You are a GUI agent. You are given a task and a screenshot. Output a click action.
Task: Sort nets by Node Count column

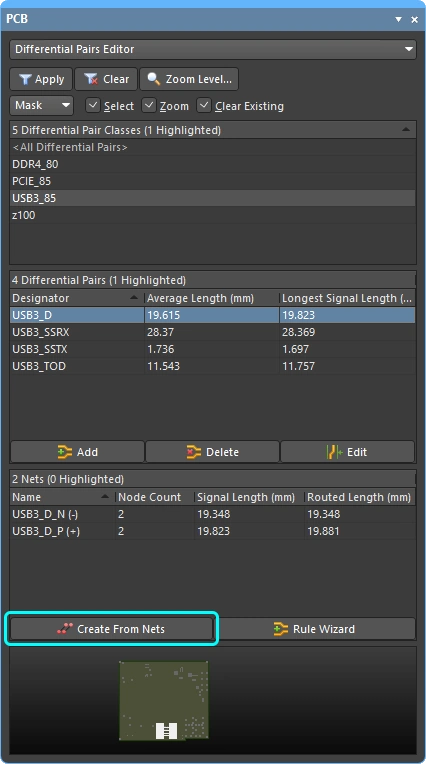pos(154,497)
